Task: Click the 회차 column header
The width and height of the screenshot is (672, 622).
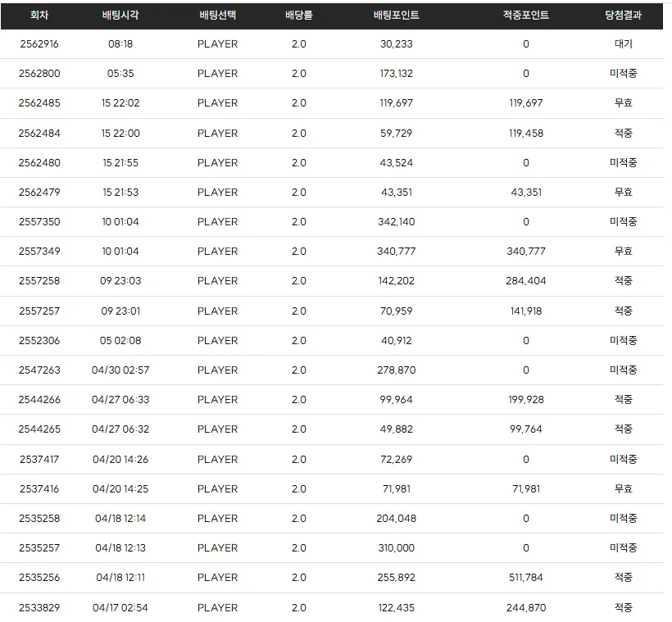Action: [x=39, y=15]
